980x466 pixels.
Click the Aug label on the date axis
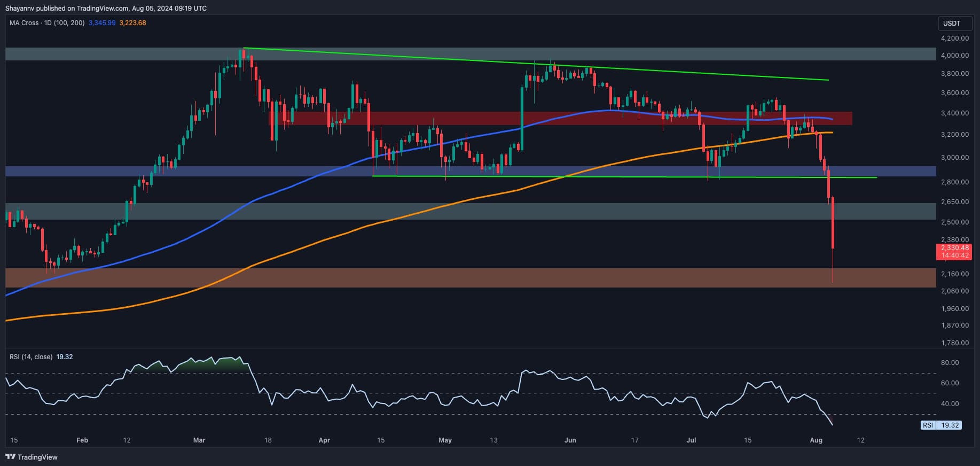pos(816,440)
